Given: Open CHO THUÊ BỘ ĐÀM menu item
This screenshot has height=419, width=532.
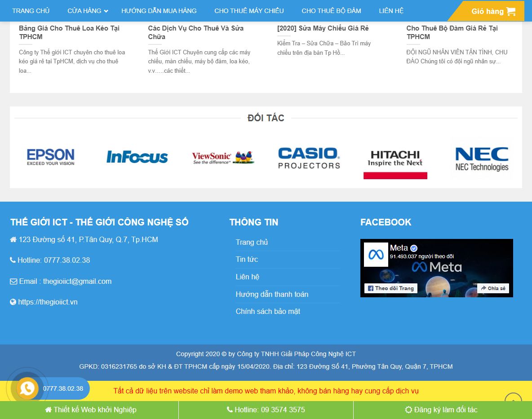Looking at the screenshot, I should point(331,11).
